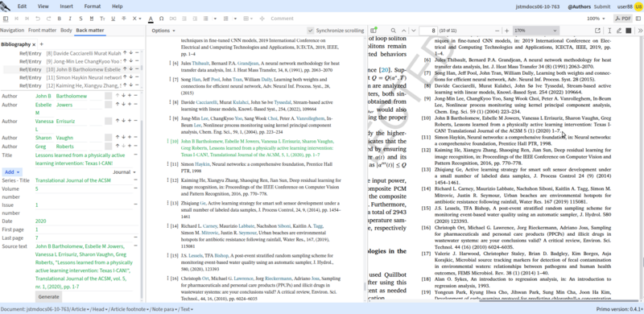The height and width of the screenshot is (314, 644).
Task: Move Ref/Entry [10] up with arrow
Action: 125,69
